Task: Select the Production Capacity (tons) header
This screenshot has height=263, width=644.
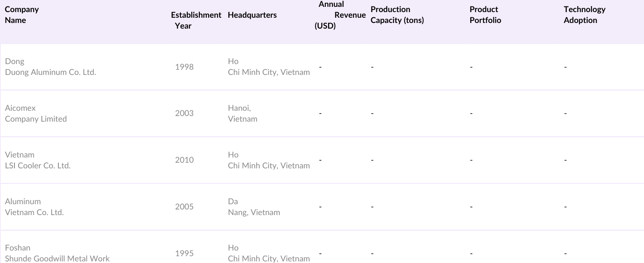Action: coord(397,15)
